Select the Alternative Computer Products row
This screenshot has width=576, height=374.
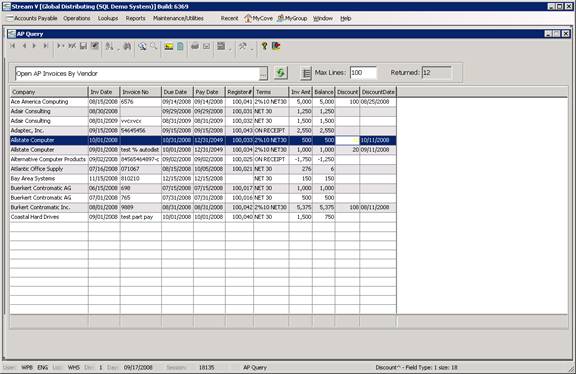tap(203, 159)
